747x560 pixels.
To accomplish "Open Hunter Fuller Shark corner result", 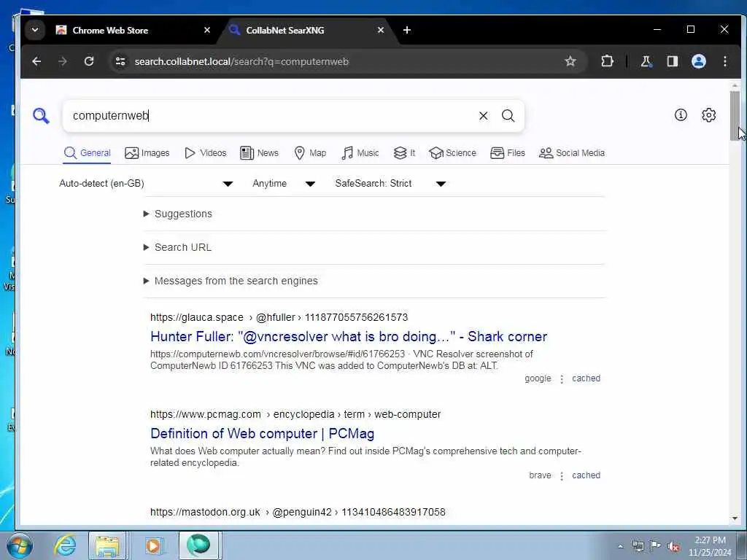I will click(x=348, y=337).
